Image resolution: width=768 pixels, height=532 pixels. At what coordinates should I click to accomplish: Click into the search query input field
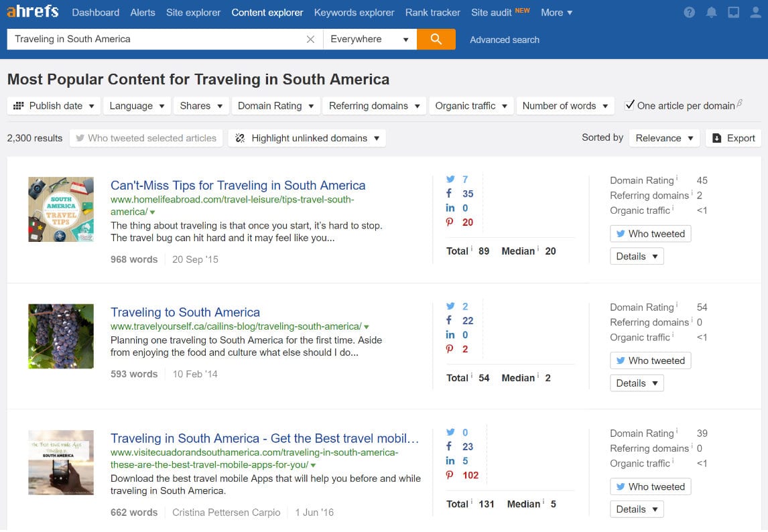(x=154, y=40)
